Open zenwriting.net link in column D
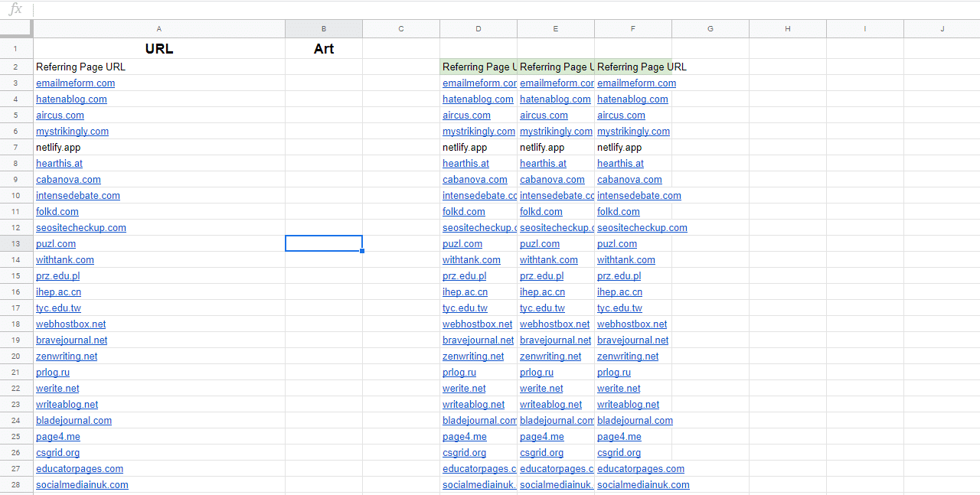 [473, 356]
